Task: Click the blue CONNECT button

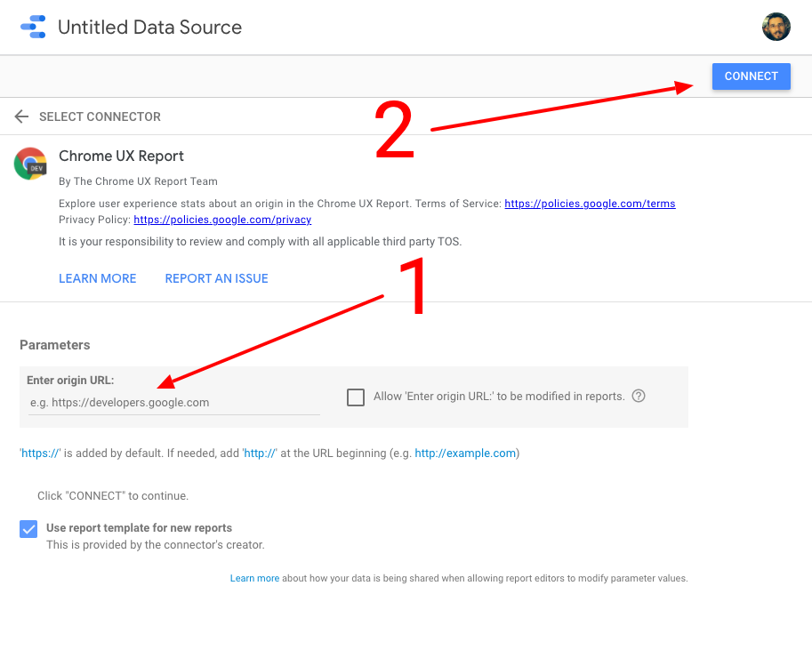Action: [x=751, y=76]
